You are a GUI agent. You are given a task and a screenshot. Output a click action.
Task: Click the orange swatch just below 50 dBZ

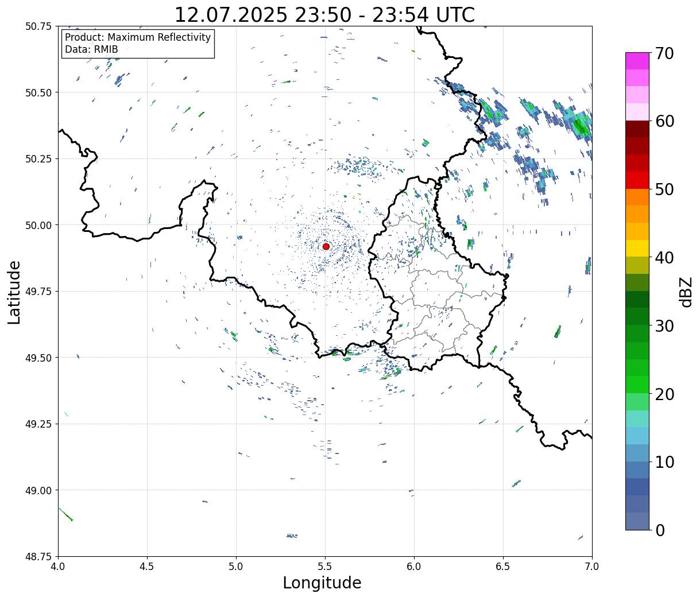click(x=637, y=197)
